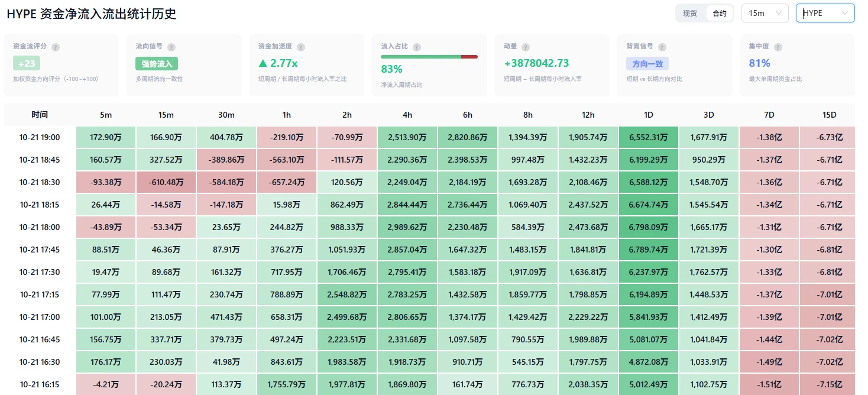Select the 合约 market toggle

[720, 13]
